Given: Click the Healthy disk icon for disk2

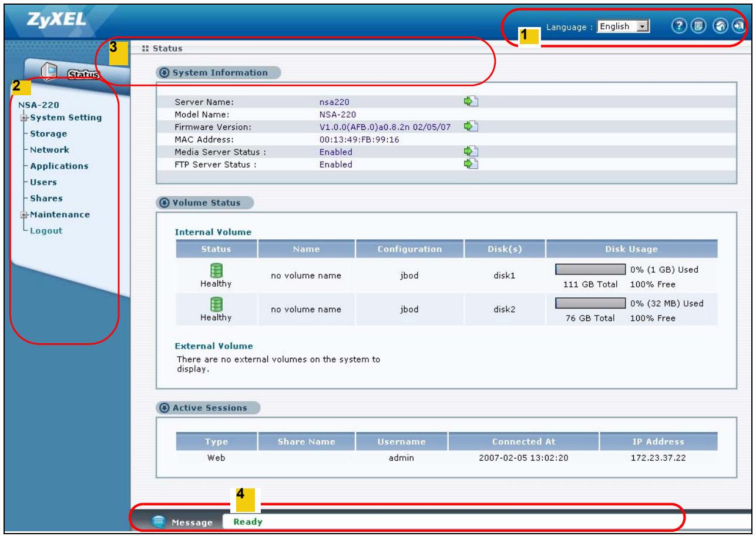Looking at the screenshot, I should pyautogui.click(x=217, y=304).
